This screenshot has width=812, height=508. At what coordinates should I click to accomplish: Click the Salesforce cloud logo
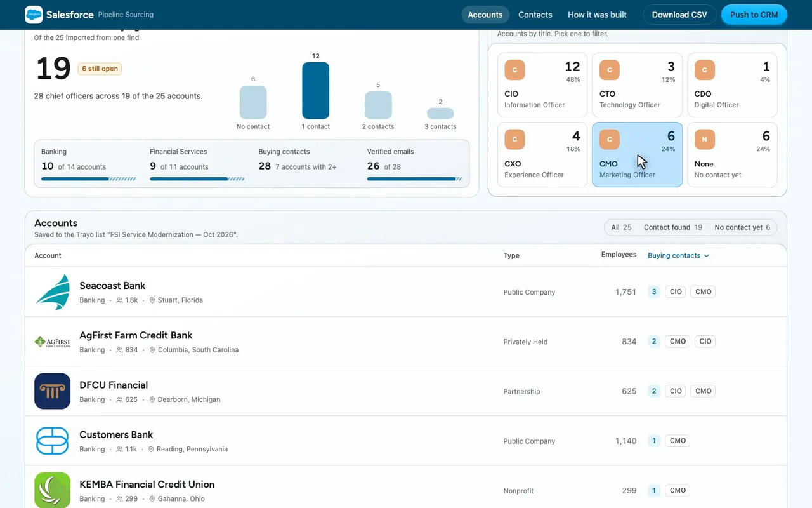(34, 15)
